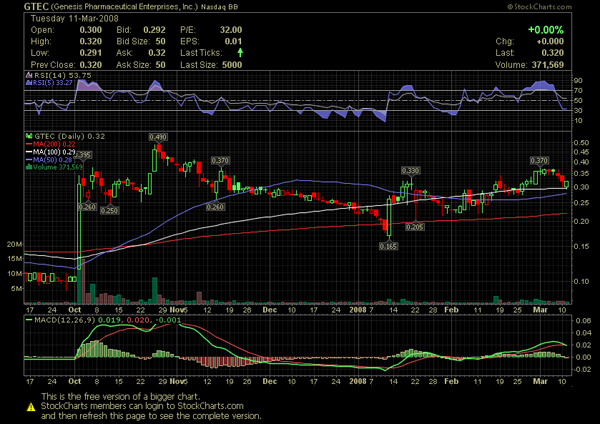
Task: Click the Low value 0.291
Action: click(x=91, y=53)
